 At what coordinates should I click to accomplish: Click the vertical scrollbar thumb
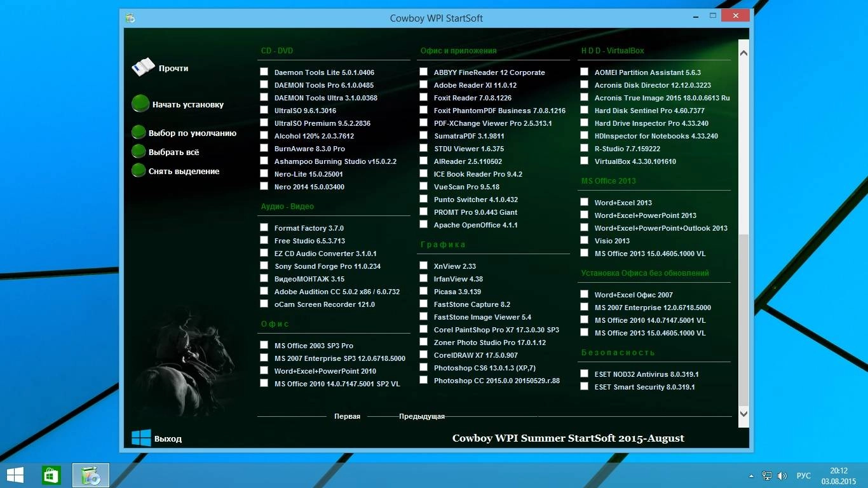[x=743, y=320]
